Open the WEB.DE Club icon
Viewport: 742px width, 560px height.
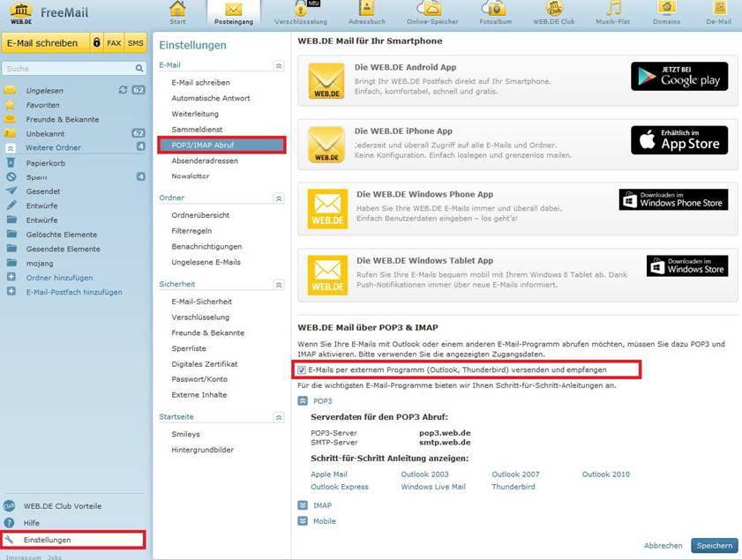tap(554, 9)
